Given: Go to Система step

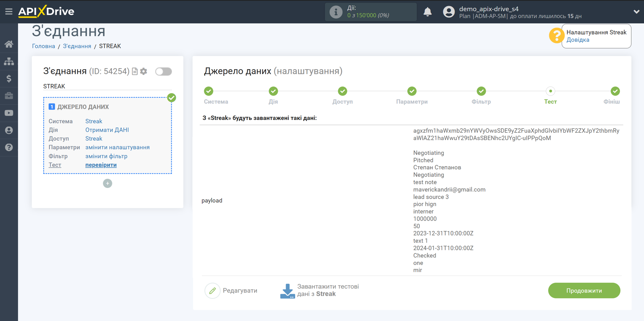Looking at the screenshot, I should pos(209,91).
